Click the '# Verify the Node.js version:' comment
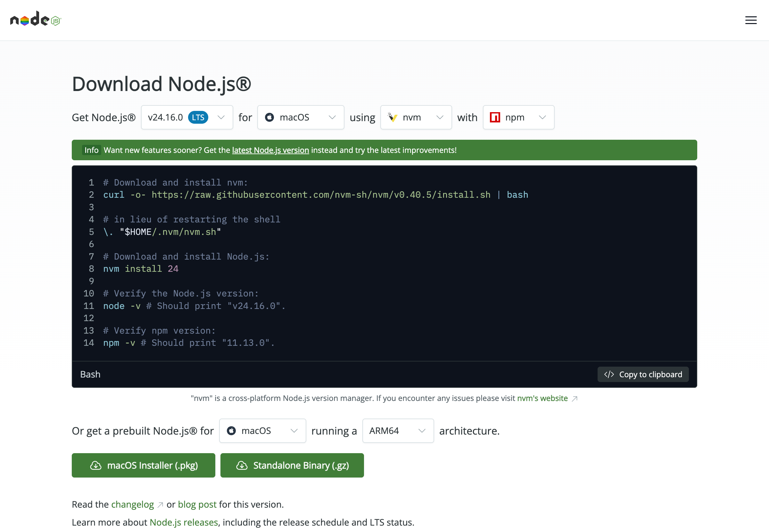769x532 pixels. coord(181,293)
